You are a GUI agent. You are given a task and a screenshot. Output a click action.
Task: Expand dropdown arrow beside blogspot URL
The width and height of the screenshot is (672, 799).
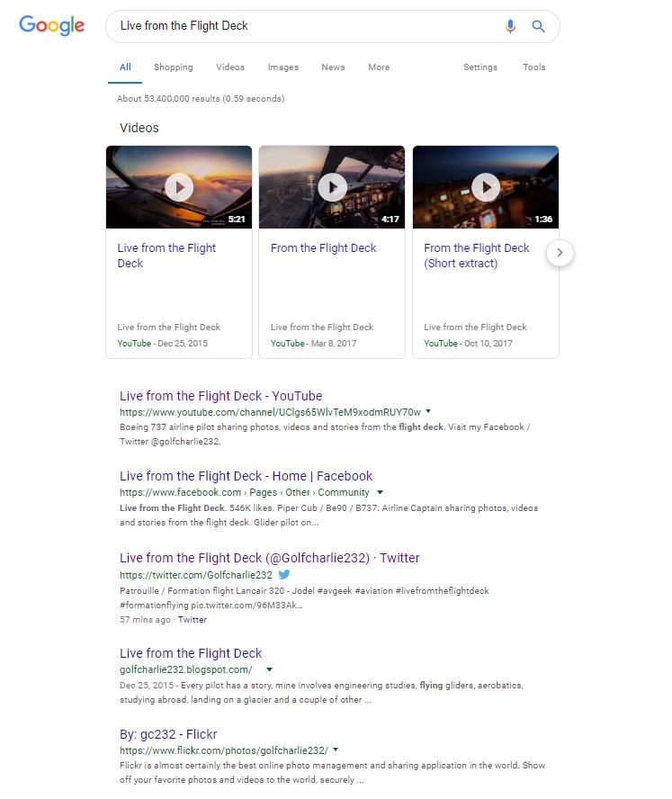point(270,669)
